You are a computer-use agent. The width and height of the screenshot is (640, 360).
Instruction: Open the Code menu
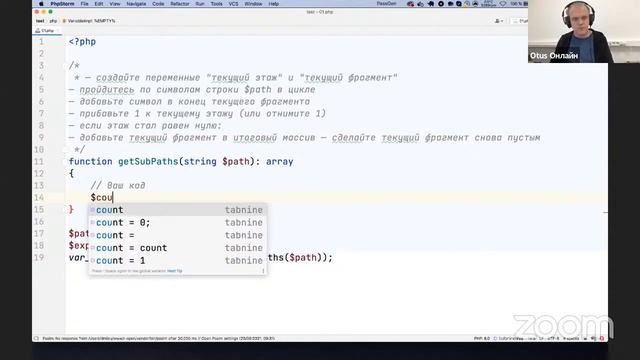[x=158, y=4]
